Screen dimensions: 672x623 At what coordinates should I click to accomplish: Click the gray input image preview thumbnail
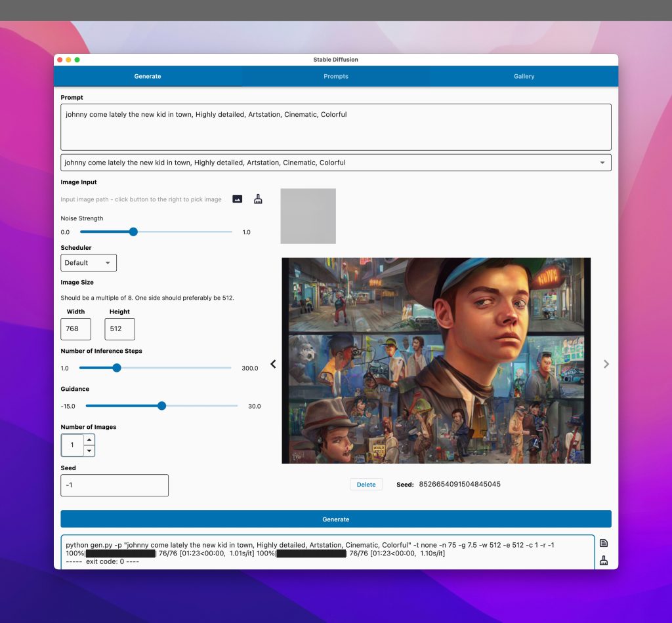click(308, 216)
